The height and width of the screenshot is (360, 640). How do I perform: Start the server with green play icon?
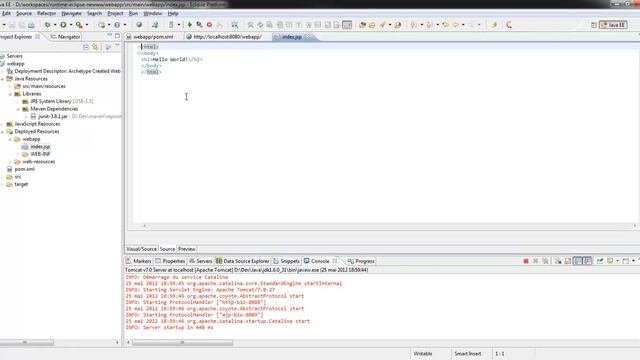coord(190,25)
